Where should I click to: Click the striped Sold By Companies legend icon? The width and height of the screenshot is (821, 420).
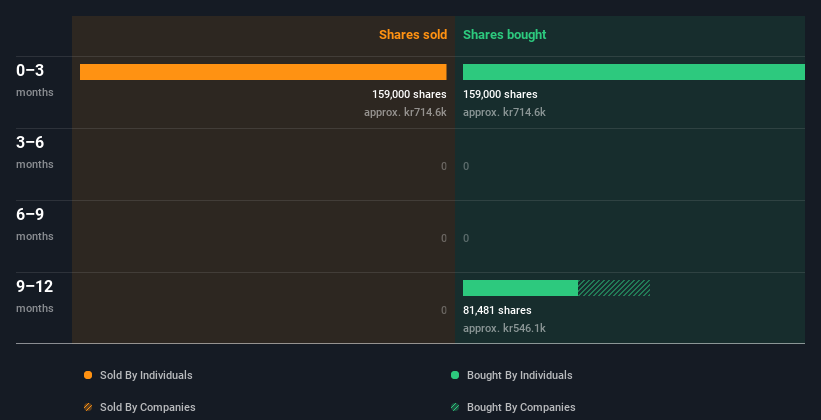(x=88, y=407)
